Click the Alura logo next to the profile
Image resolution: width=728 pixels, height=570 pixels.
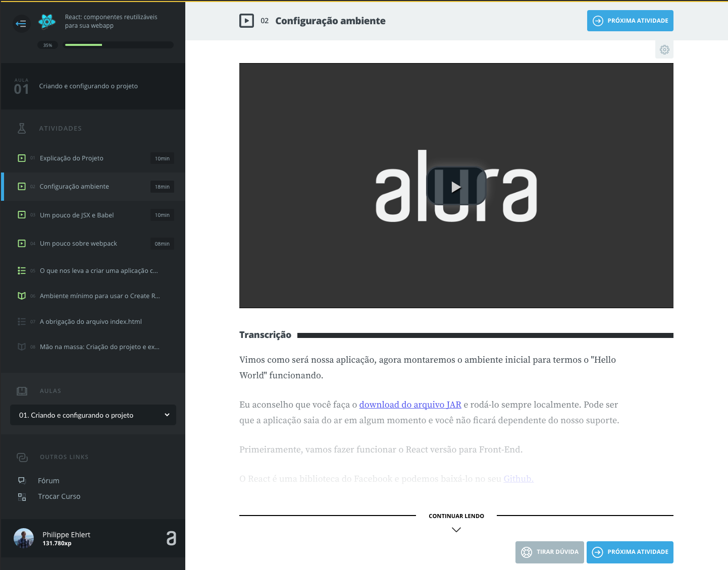tap(171, 539)
